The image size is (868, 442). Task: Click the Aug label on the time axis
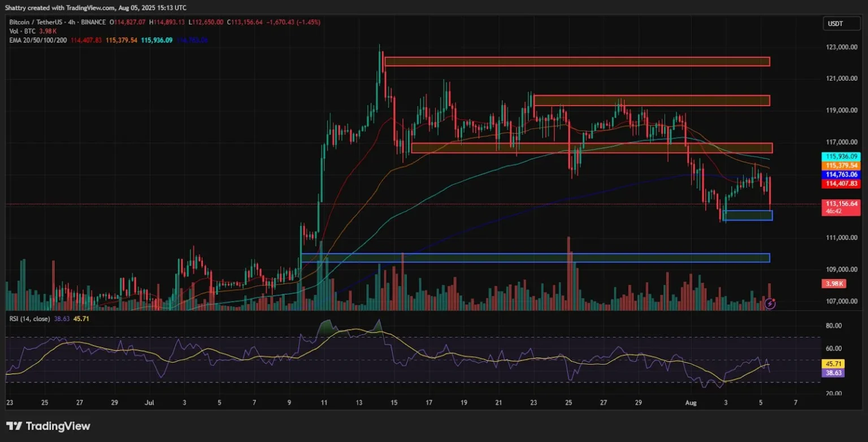691,403
